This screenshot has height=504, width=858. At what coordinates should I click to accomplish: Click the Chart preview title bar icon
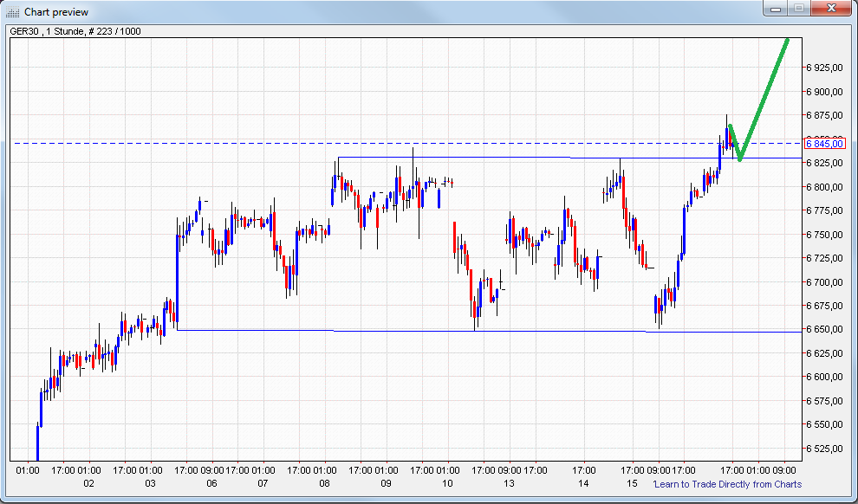(x=10, y=11)
